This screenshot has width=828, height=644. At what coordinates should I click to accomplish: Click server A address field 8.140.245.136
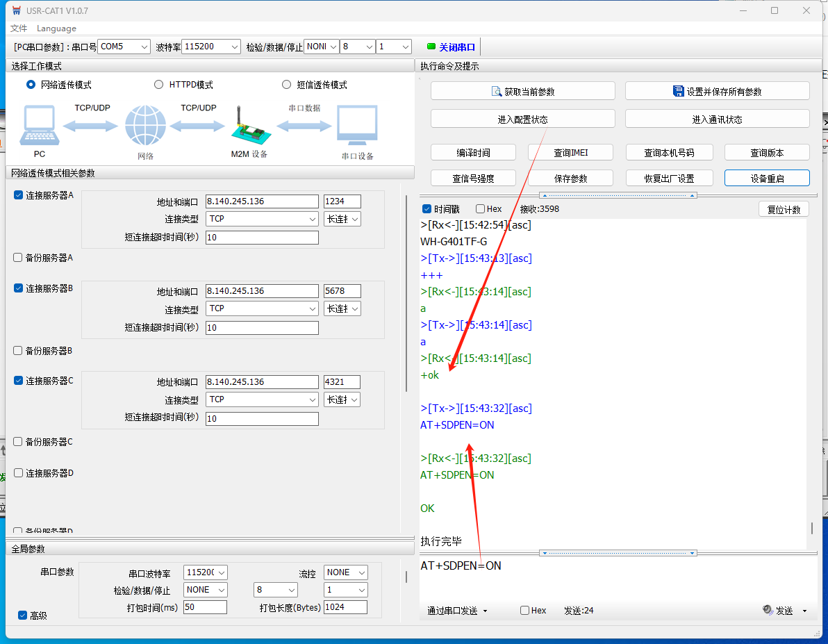click(x=262, y=201)
